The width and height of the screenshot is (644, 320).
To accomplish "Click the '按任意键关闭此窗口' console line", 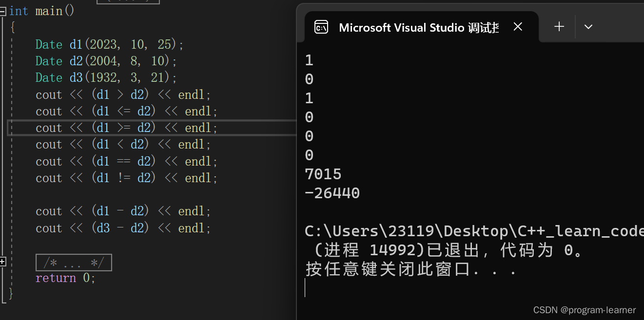I will point(410,269).
